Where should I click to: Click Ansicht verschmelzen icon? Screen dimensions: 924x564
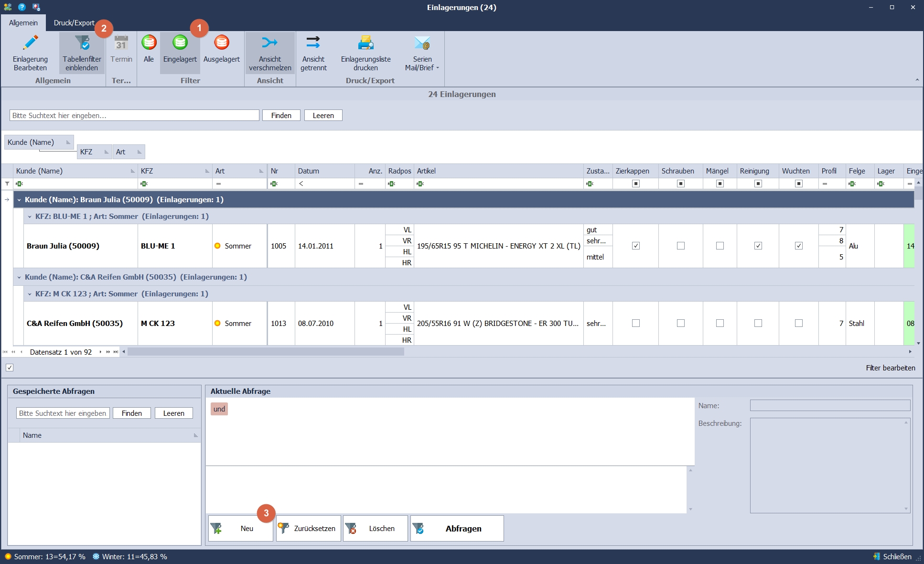pyautogui.click(x=269, y=43)
